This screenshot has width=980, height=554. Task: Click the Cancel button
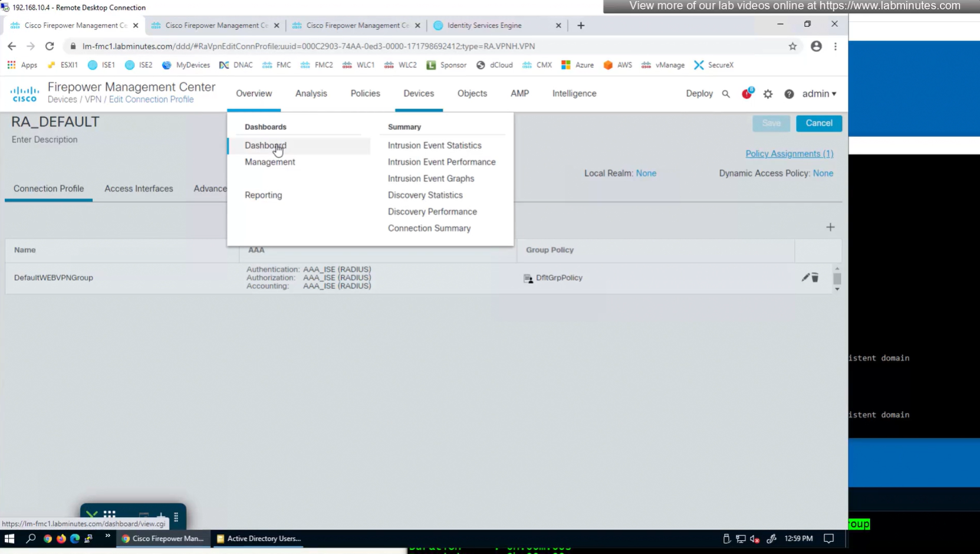[x=818, y=123]
